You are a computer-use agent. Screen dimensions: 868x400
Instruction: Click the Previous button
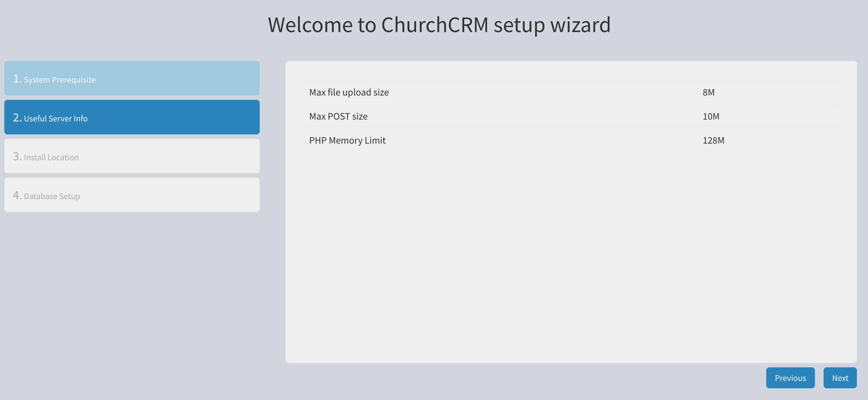click(790, 378)
